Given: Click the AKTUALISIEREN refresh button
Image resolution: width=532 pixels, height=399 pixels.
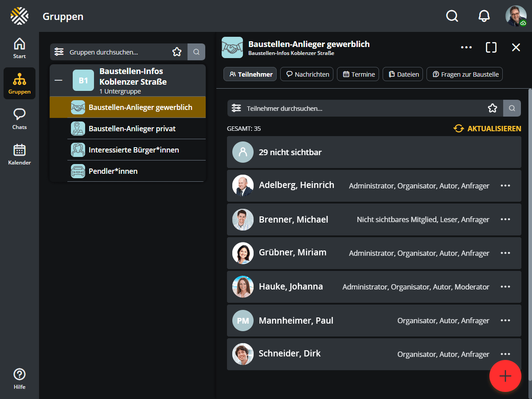Looking at the screenshot, I should (x=487, y=129).
